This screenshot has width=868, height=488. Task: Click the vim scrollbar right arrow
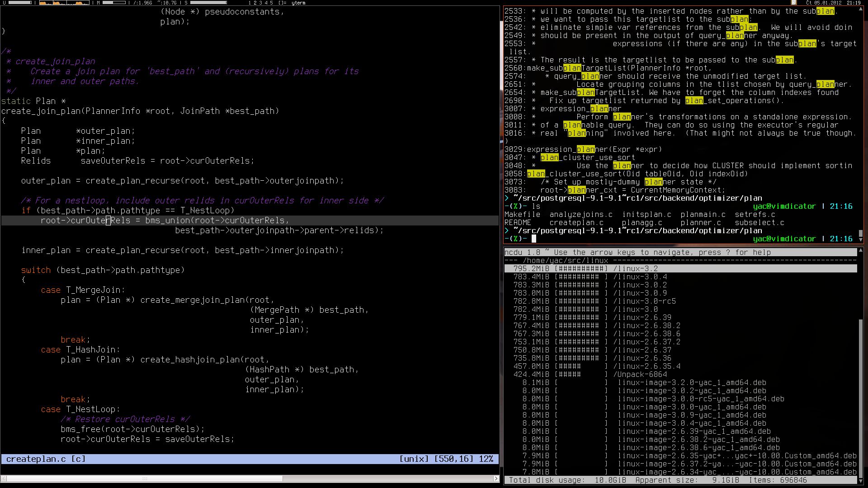click(x=496, y=479)
